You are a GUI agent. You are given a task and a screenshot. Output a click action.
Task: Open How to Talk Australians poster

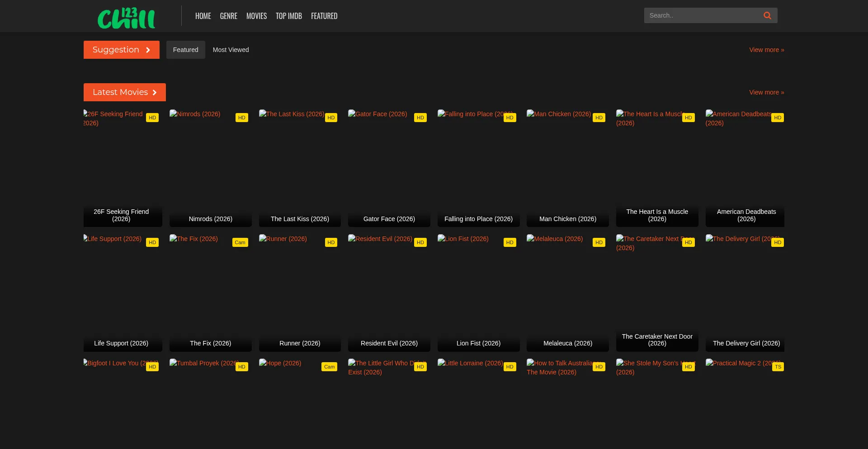(x=568, y=404)
